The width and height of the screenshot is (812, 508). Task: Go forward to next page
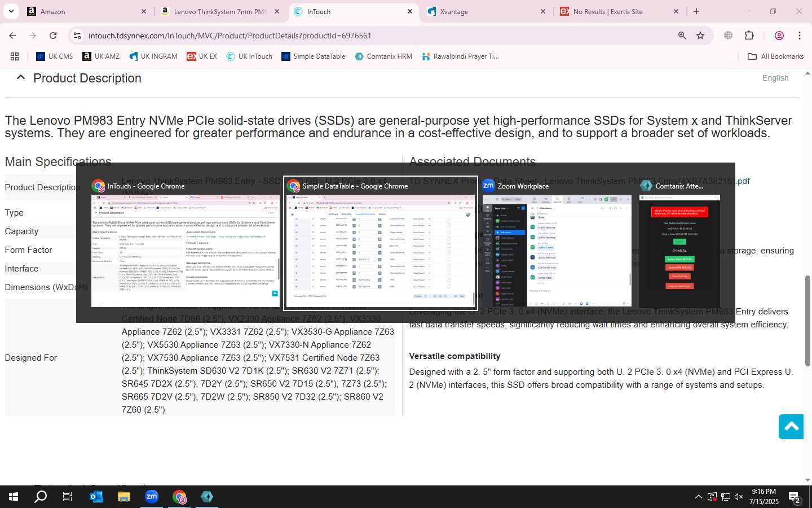(33, 36)
